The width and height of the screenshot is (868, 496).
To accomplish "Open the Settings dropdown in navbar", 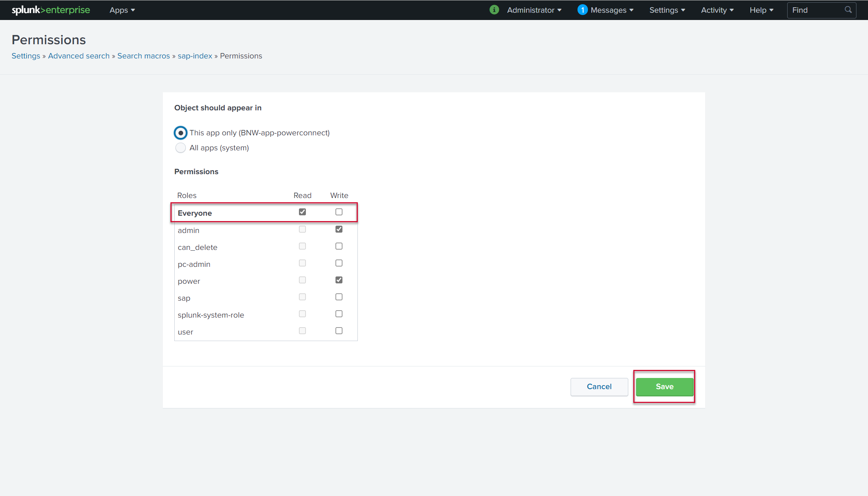I will 667,10.
